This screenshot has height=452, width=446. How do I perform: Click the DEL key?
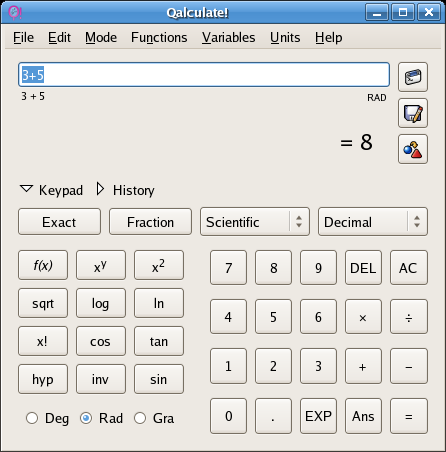363,268
